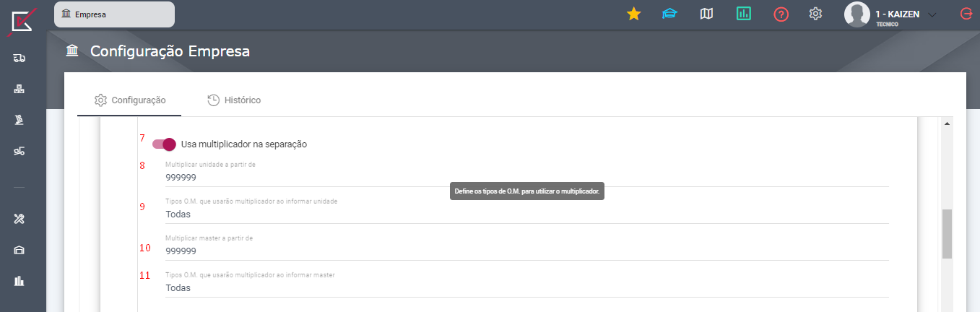Click the red help question mark icon
The width and height of the screenshot is (980, 312).
click(x=781, y=14)
